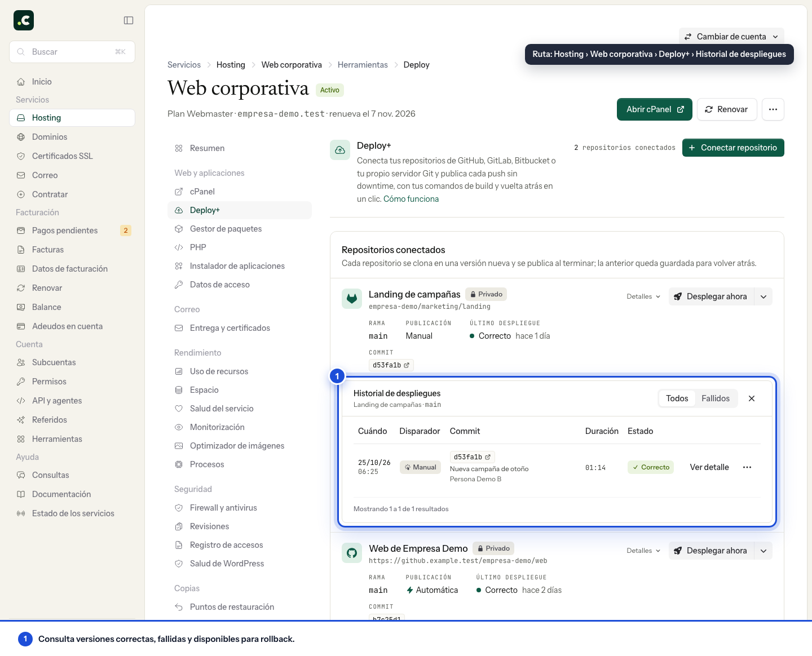
Task: Open row actions menu for 25/10/26 deployment
Action: tap(747, 467)
